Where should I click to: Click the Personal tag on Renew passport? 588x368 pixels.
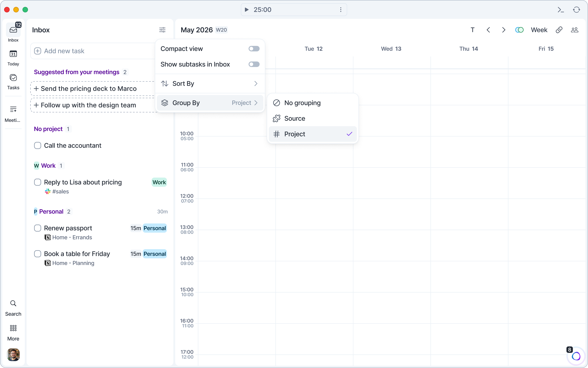pos(155,228)
